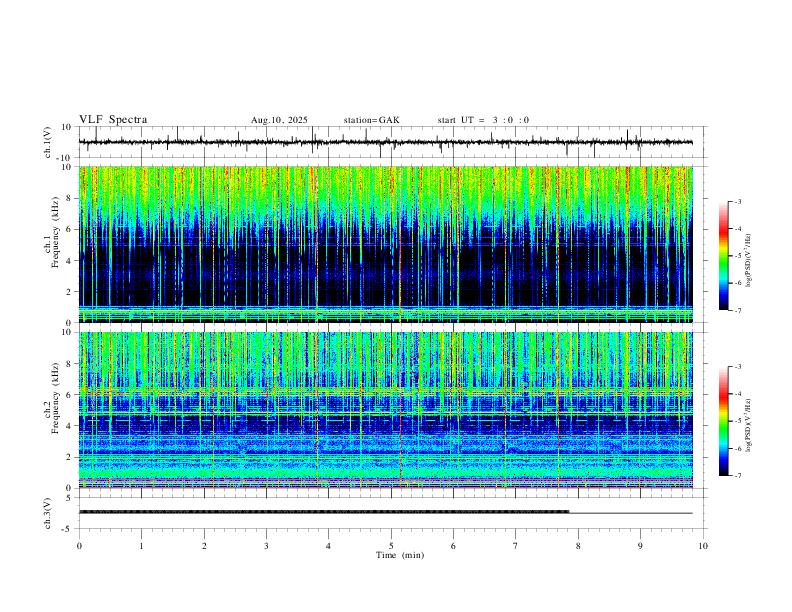The image size is (792, 612).
Task: Click the "ch.1(V)" waveform axis label
Action: pyautogui.click(x=48, y=142)
